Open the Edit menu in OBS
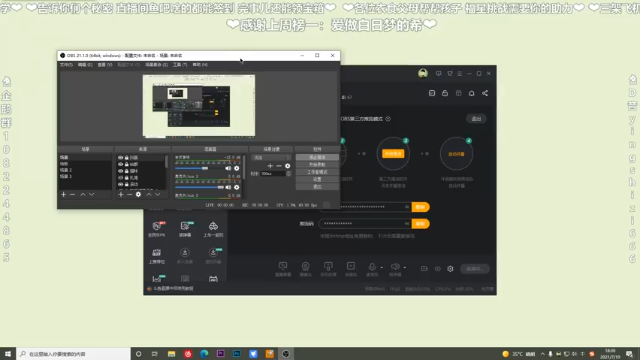The width and height of the screenshot is (640, 360). tap(85, 65)
